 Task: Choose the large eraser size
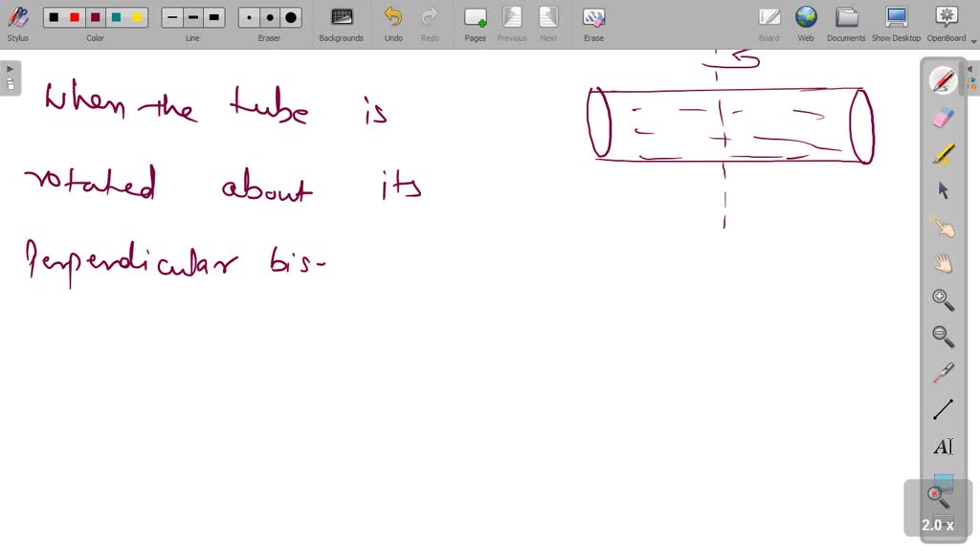[x=289, y=16]
